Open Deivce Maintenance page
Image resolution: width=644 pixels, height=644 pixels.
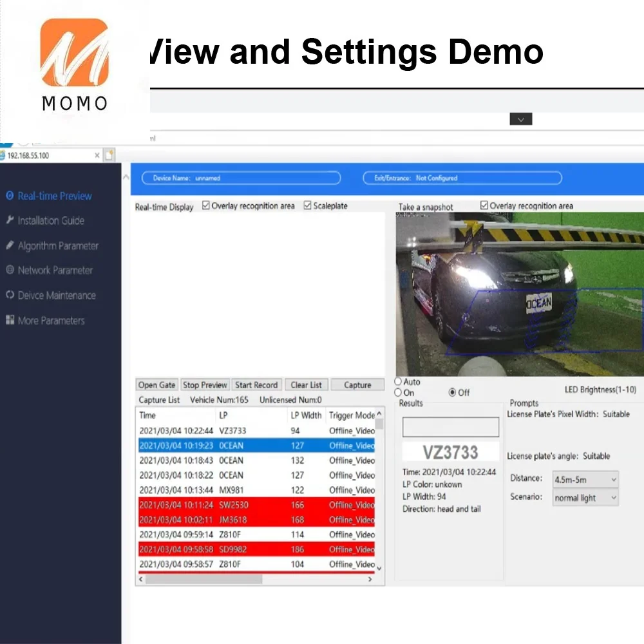click(57, 296)
